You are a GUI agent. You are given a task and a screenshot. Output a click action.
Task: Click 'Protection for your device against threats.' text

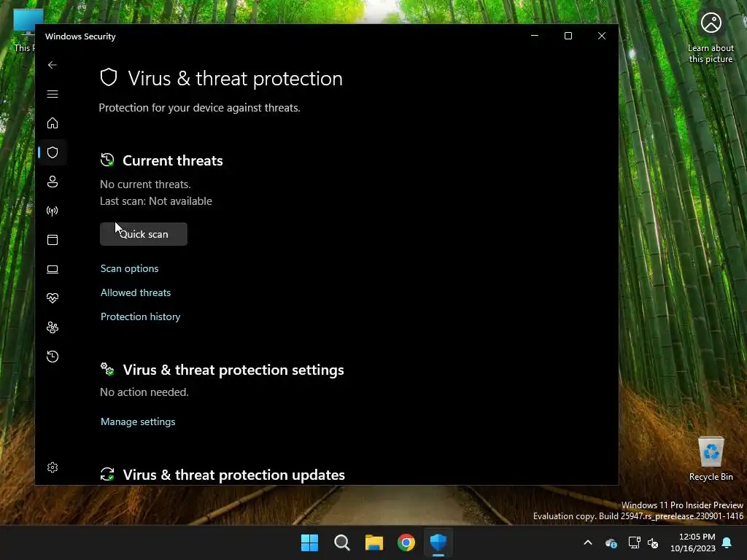click(x=200, y=108)
